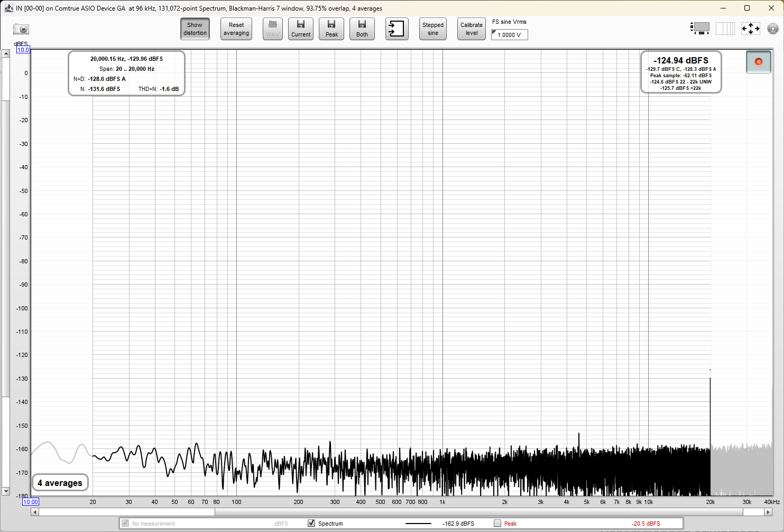
Task: Click horizontal scrollbar left arrow
Action: [x=35, y=512]
